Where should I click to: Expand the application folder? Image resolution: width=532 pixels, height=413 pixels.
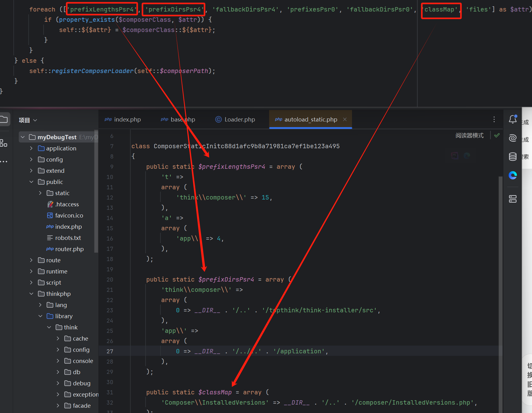click(x=31, y=148)
